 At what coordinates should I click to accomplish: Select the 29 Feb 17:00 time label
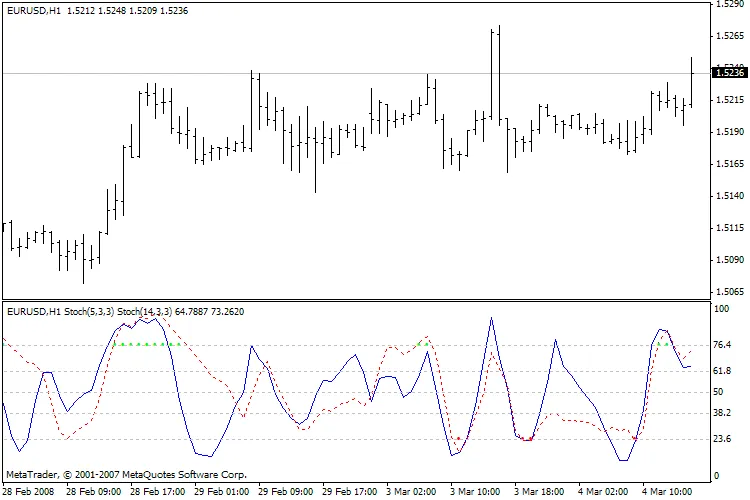click(351, 492)
